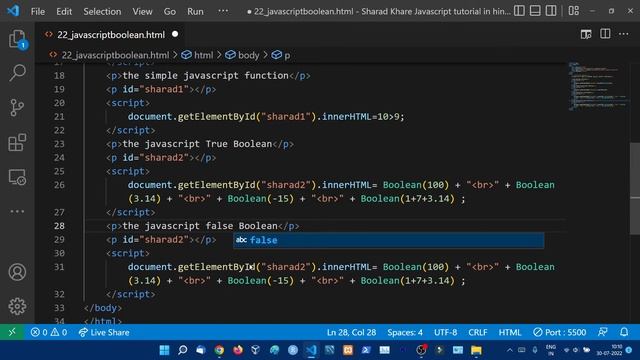
Task: Open Google Chrome from the taskbar
Action: [x=219, y=350]
